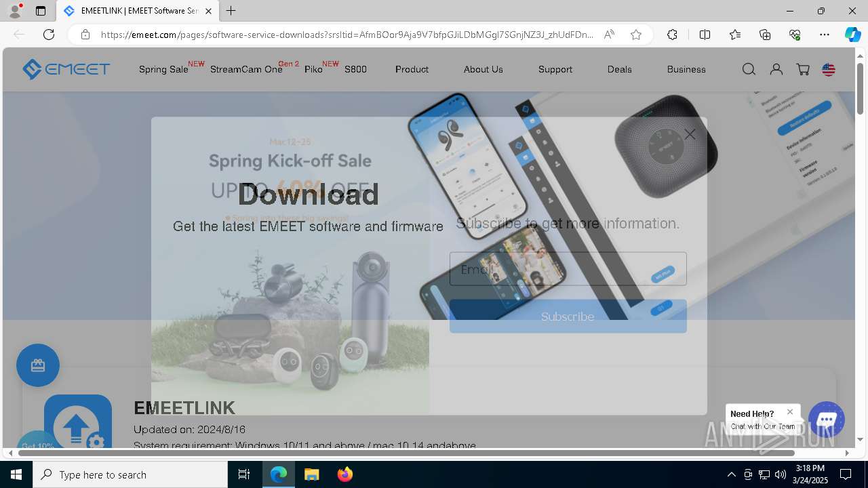Viewport: 868px width, 488px height.
Task: Open the favorites list icon
Action: click(735, 35)
